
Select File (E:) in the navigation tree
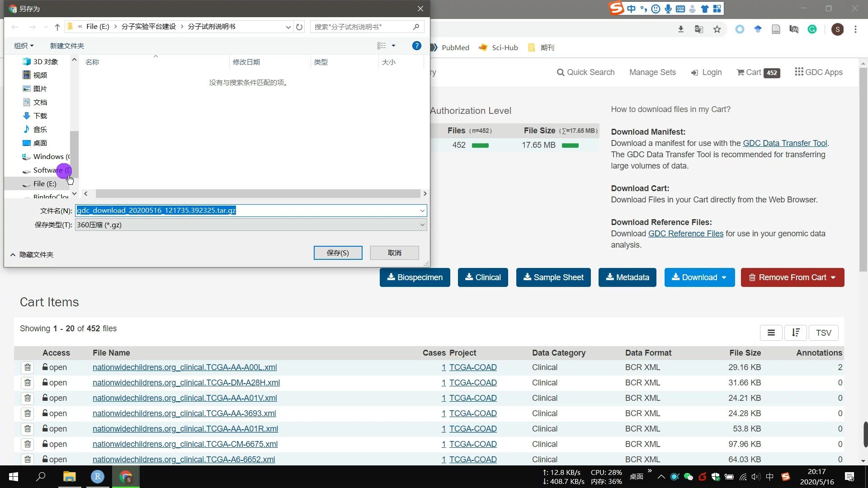(x=44, y=183)
